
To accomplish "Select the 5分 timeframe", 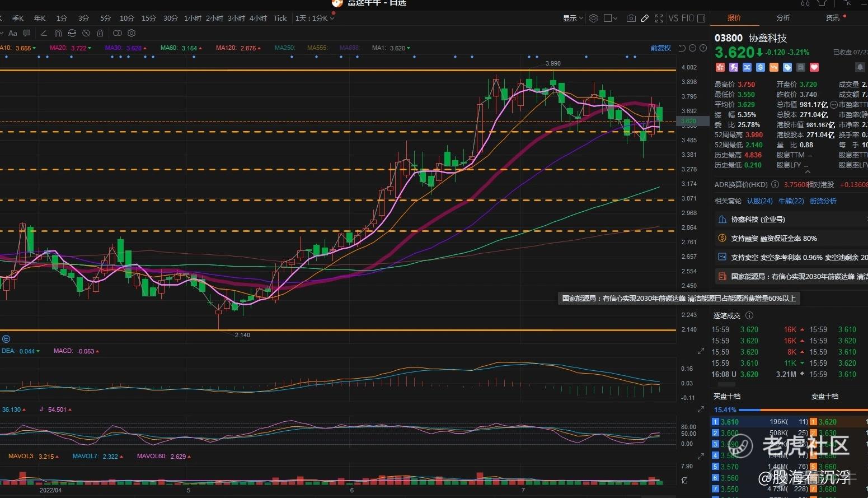I will point(105,18).
